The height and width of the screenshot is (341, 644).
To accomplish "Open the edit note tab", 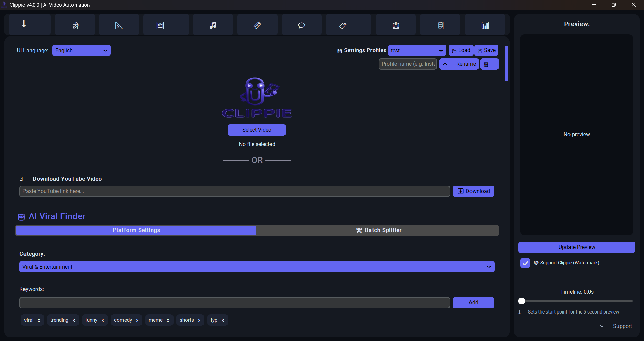I will click(75, 24).
